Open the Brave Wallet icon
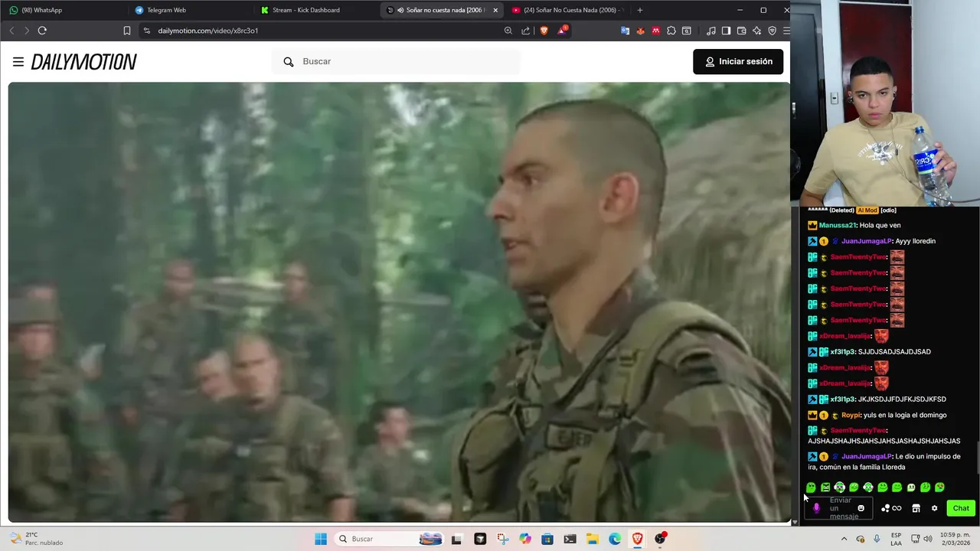 tap(742, 31)
